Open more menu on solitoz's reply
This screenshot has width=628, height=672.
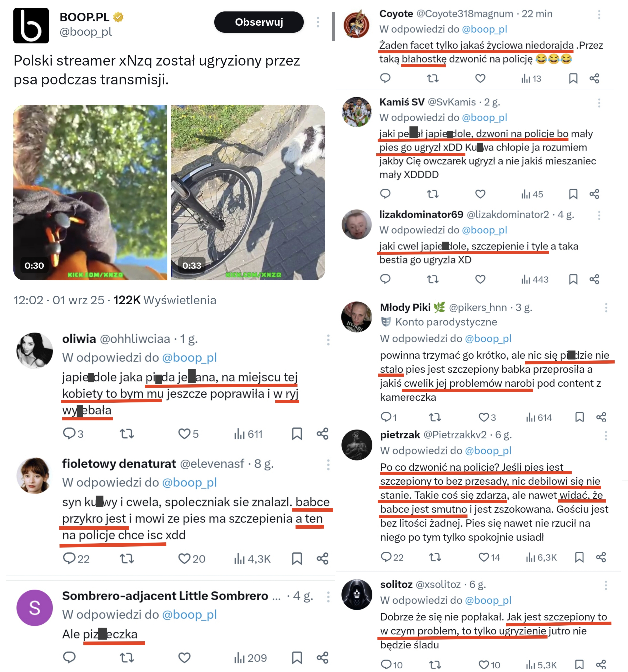606,585
